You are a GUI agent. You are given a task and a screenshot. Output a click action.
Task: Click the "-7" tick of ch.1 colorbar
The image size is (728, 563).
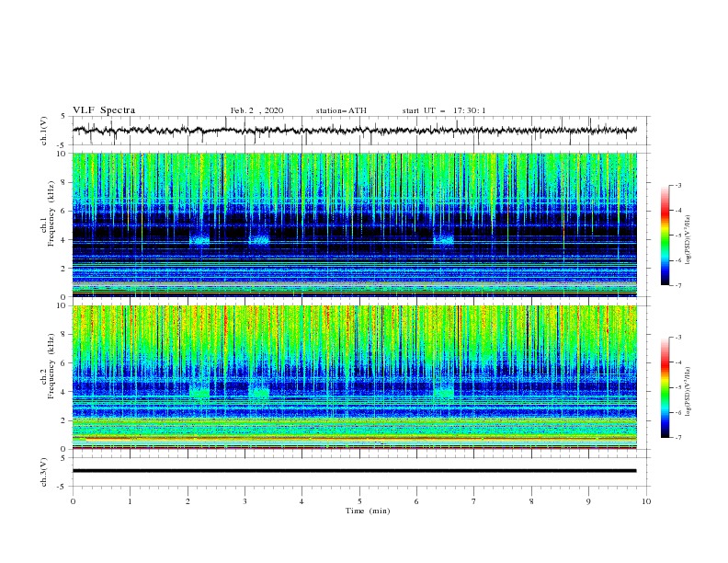(x=678, y=285)
